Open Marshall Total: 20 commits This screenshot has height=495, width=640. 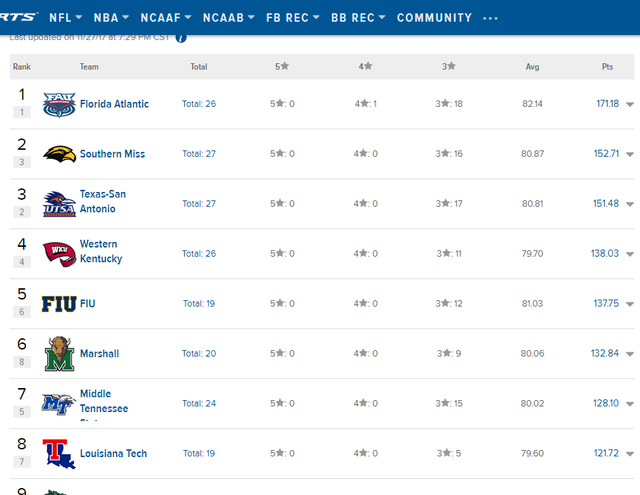point(199,353)
